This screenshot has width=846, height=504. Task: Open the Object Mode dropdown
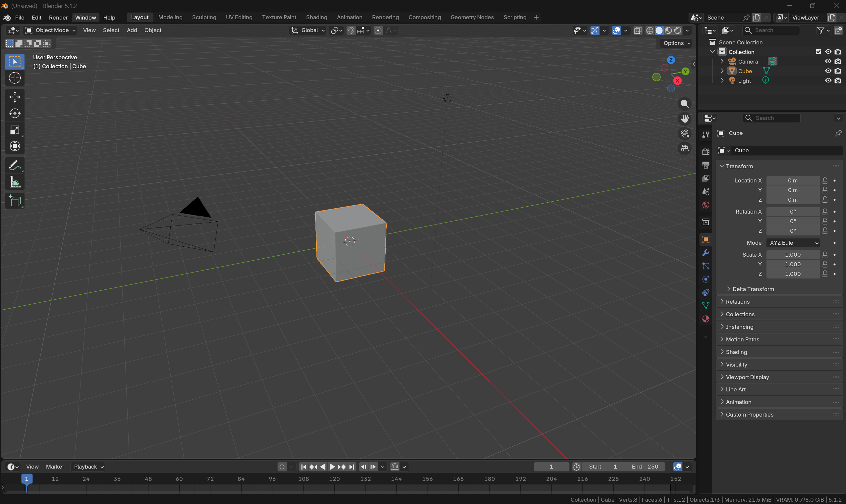pos(50,30)
